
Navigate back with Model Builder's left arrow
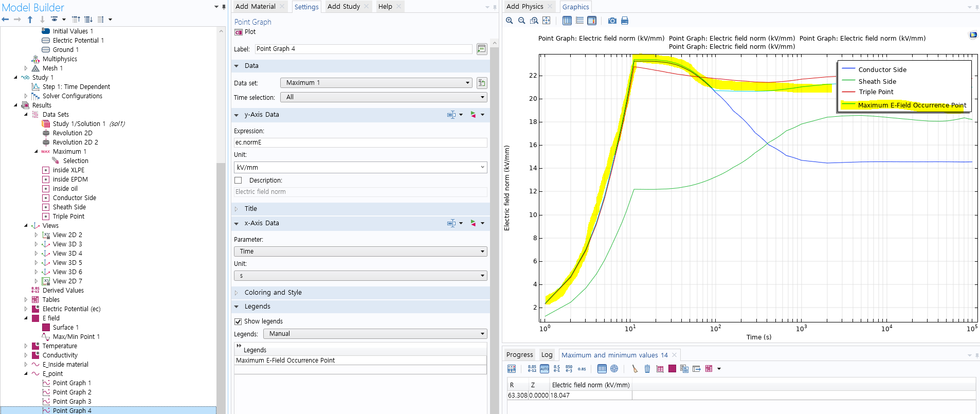point(6,20)
